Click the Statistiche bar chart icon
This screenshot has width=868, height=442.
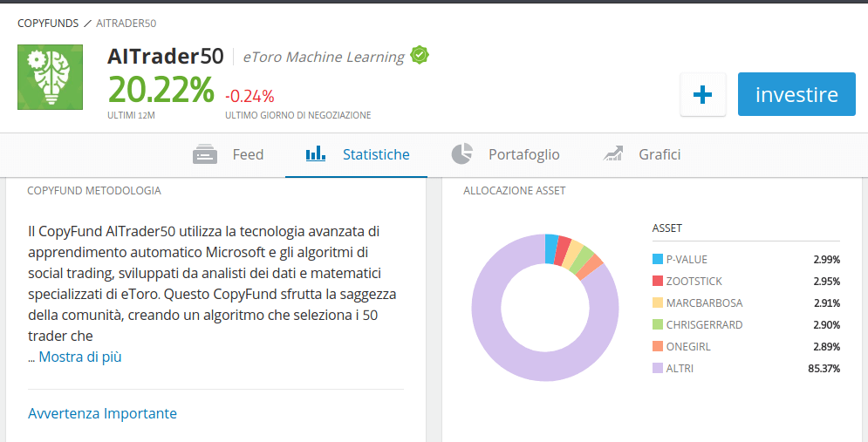click(316, 154)
